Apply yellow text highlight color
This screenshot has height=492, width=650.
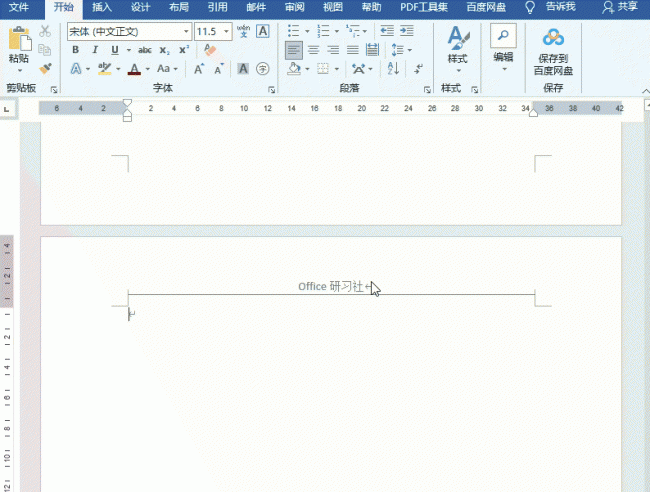tap(104, 69)
